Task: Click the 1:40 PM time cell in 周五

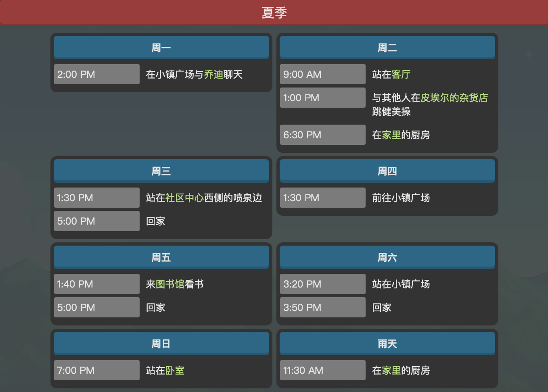Action: pos(97,284)
